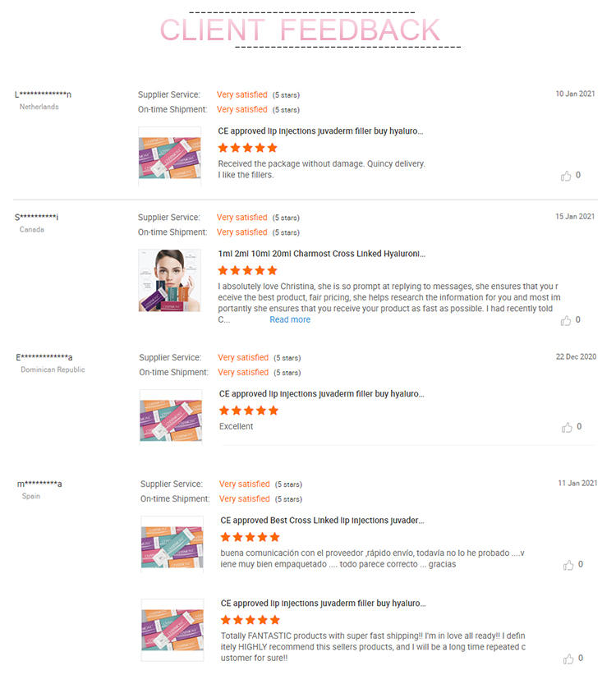This screenshot has width=616, height=684.
Task: Open "1ml 2ml 10ml 20ml Charmost" product link
Action: (x=322, y=254)
